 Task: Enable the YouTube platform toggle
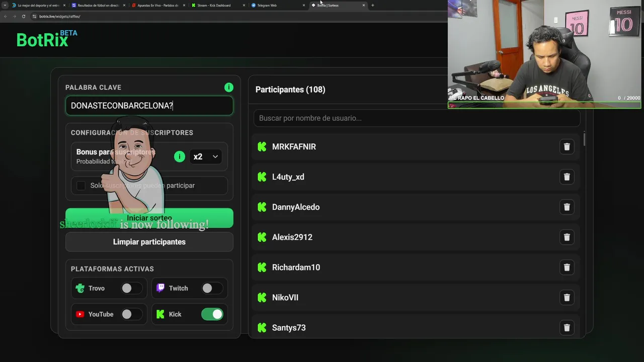131,314
